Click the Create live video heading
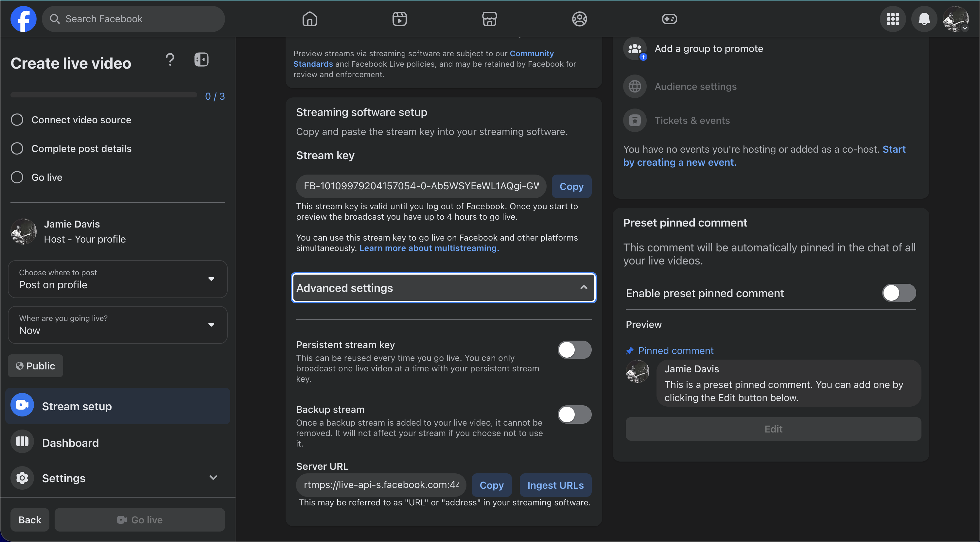 [x=71, y=63]
